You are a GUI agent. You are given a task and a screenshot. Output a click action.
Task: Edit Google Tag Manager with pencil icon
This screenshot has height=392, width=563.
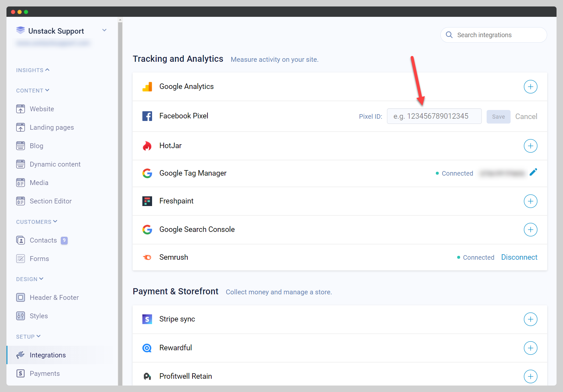(533, 172)
